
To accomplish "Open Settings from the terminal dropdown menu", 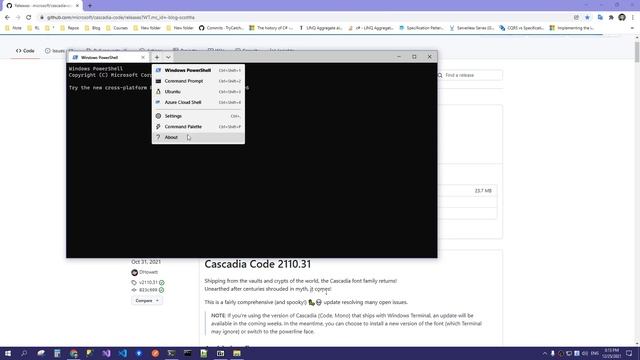I will 198,116.
